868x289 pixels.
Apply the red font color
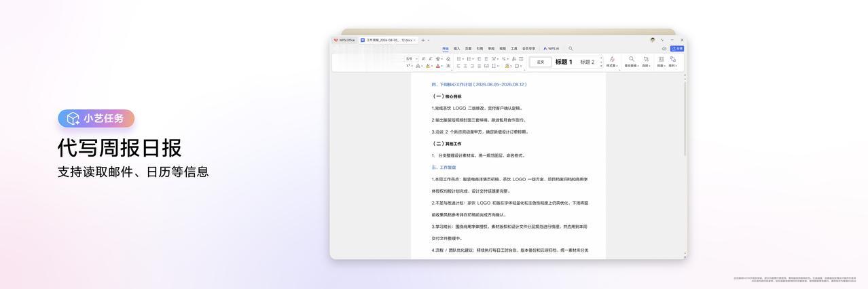[x=439, y=66]
